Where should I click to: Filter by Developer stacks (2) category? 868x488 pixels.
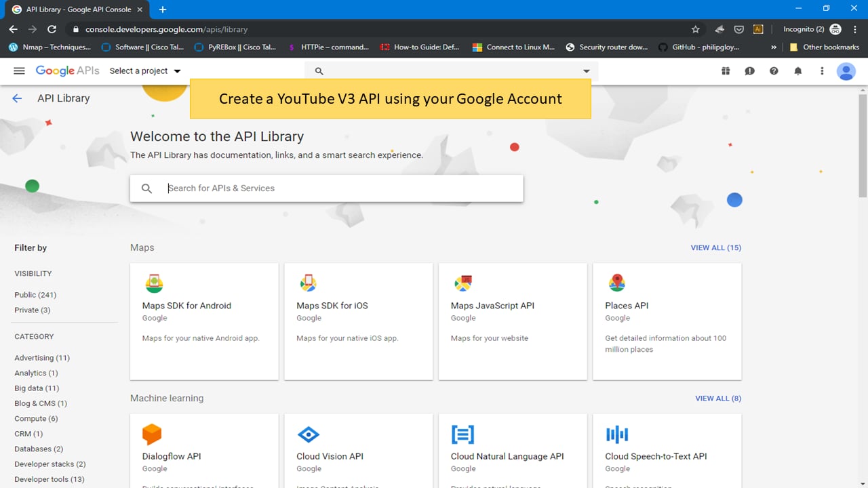pyautogui.click(x=50, y=464)
